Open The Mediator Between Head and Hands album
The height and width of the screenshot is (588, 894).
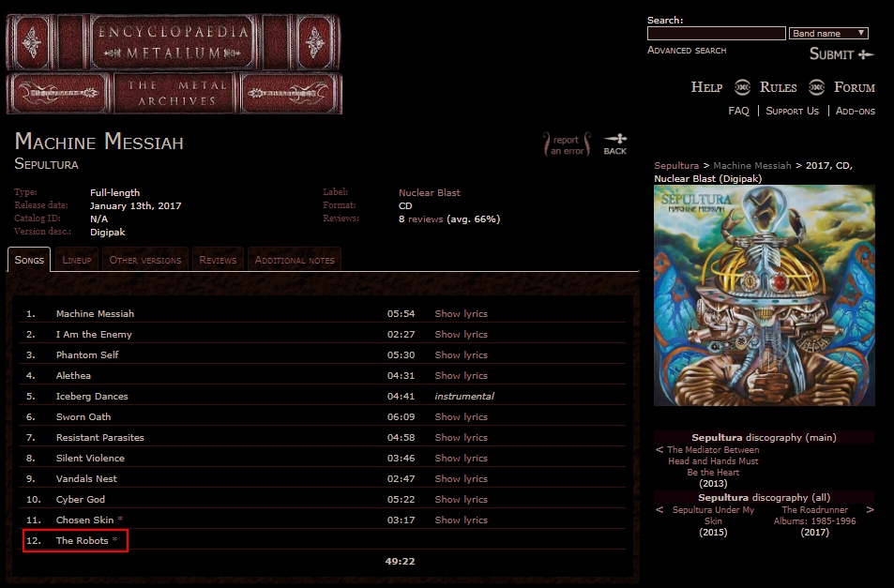click(x=713, y=461)
